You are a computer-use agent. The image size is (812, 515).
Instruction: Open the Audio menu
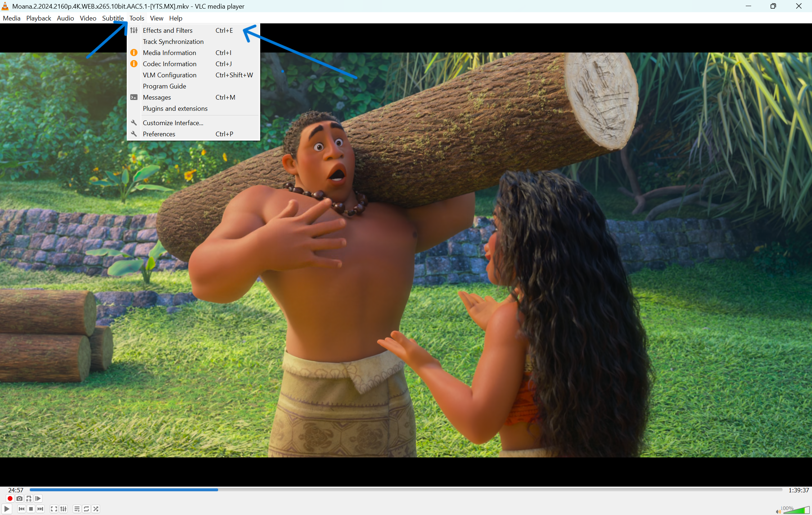pyautogui.click(x=65, y=18)
